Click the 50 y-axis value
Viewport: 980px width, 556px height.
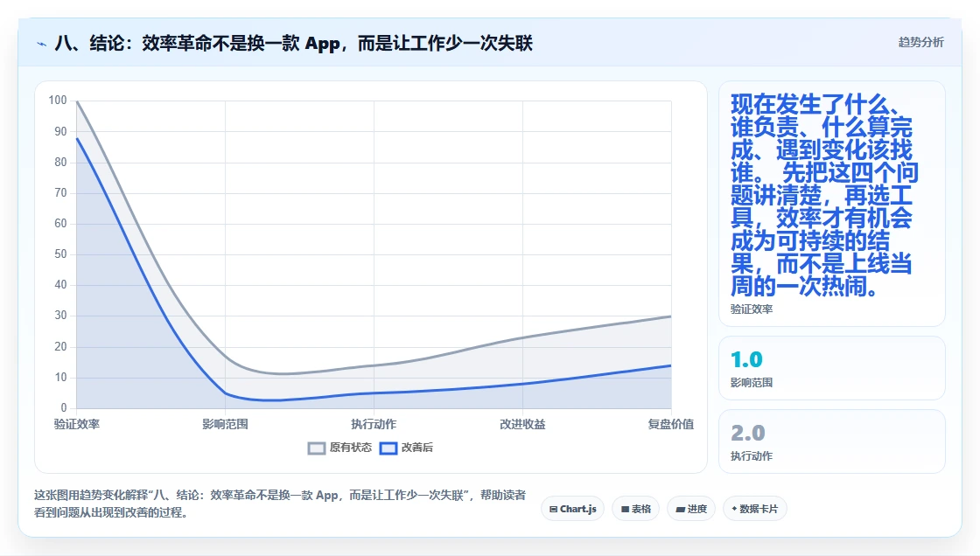[60, 254]
